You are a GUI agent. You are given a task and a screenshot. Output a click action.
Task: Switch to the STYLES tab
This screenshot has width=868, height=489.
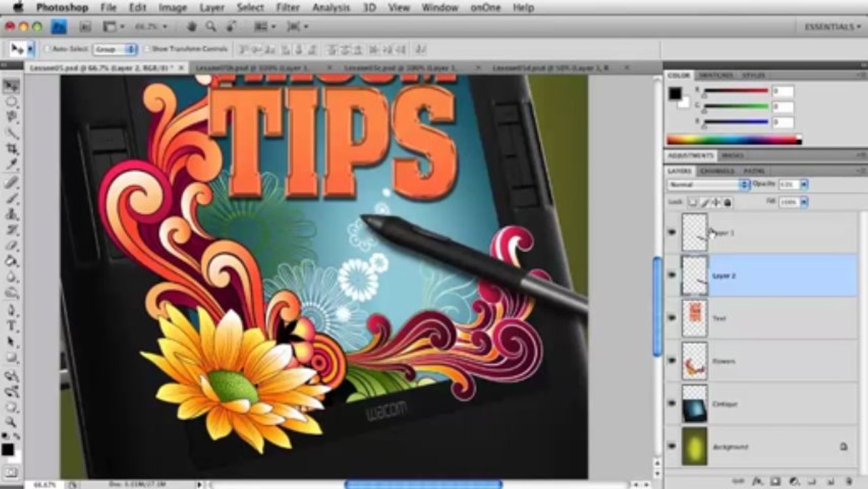(753, 75)
